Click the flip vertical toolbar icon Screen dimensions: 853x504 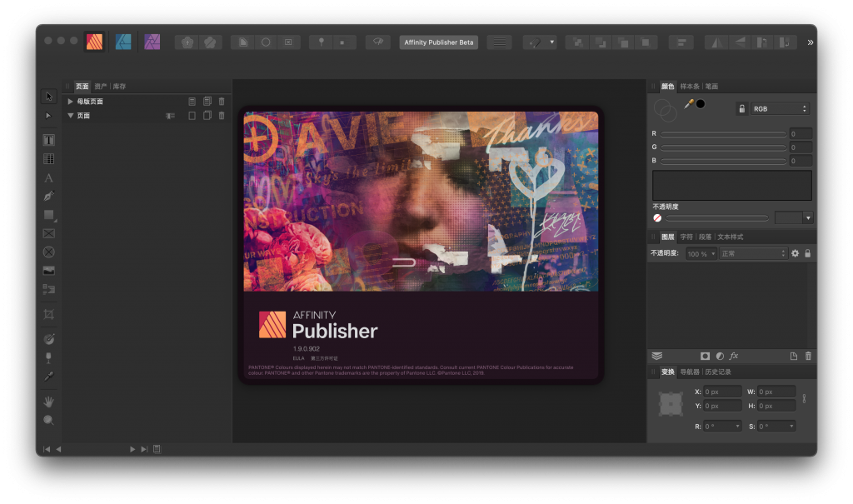point(740,42)
